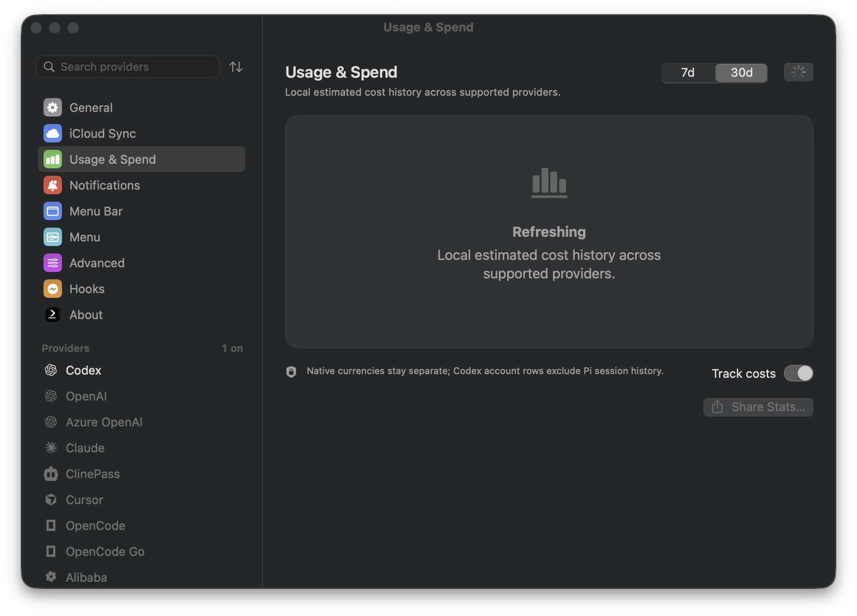Click the Alibaba provider name
Screen dimensions: 857x616
coord(86,578)
